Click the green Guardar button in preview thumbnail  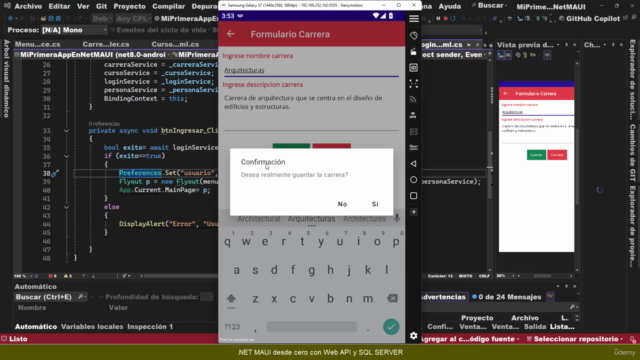[536, 155]
